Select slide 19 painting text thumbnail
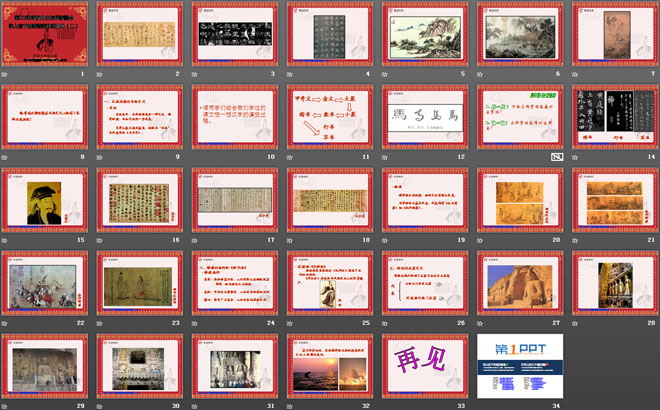660x410 pixels. (x=425, y=200)
